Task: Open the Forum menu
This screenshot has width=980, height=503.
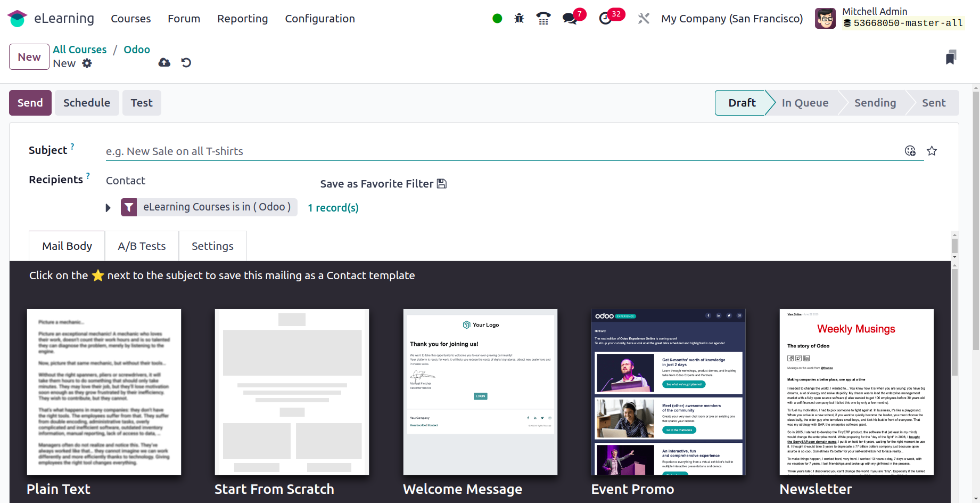Action: [x=184, y=19]
